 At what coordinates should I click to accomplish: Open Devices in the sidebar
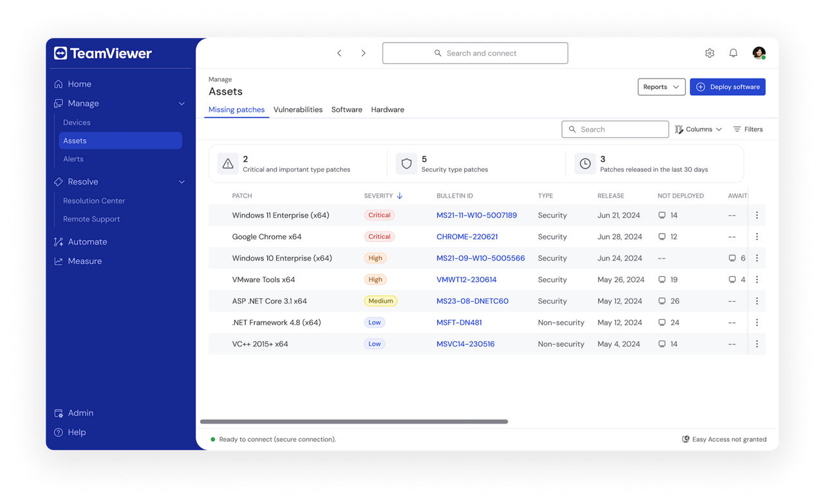point(77,122)
